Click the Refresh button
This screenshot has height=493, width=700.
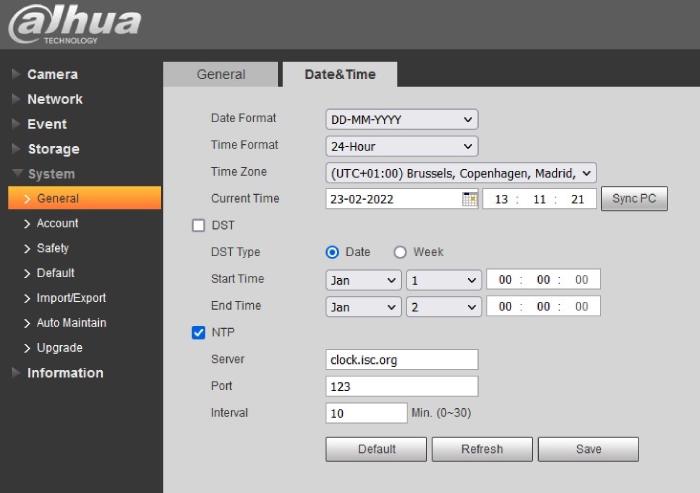tap(482, 449)
